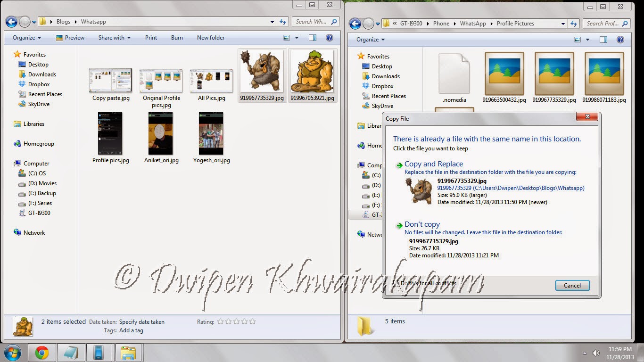Set rating to five stars
The height and width of the screenshot is (362, 644).
[x=252, y=321]
